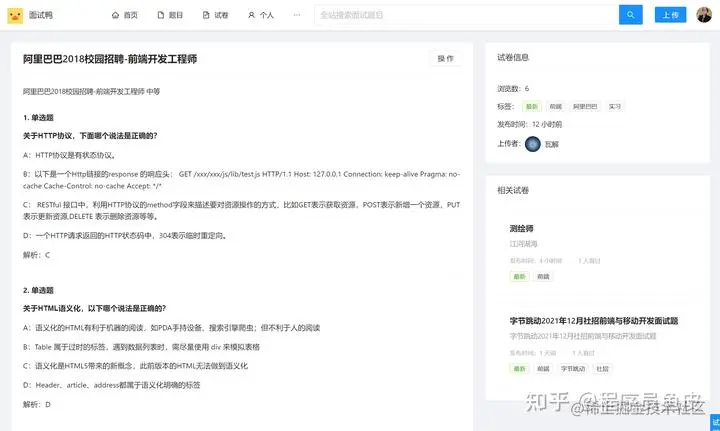Click the 上传 upload button
Screen dimensions: 720x431
click(x=670, y=15)
